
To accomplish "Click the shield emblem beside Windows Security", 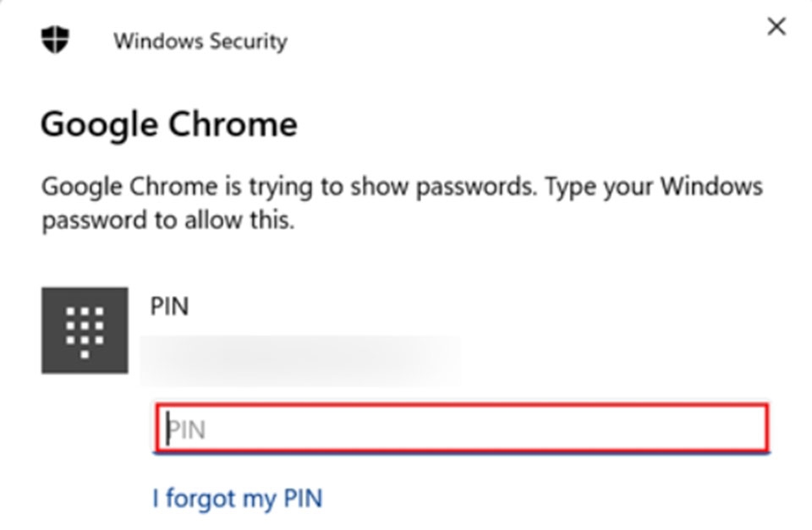I will coord(55,38).
